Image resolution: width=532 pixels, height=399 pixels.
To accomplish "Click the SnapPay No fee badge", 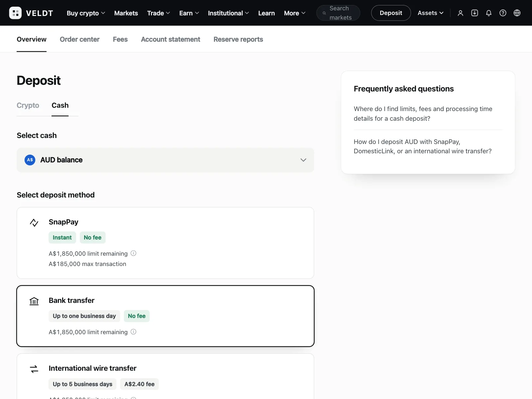I will (93, 237).
